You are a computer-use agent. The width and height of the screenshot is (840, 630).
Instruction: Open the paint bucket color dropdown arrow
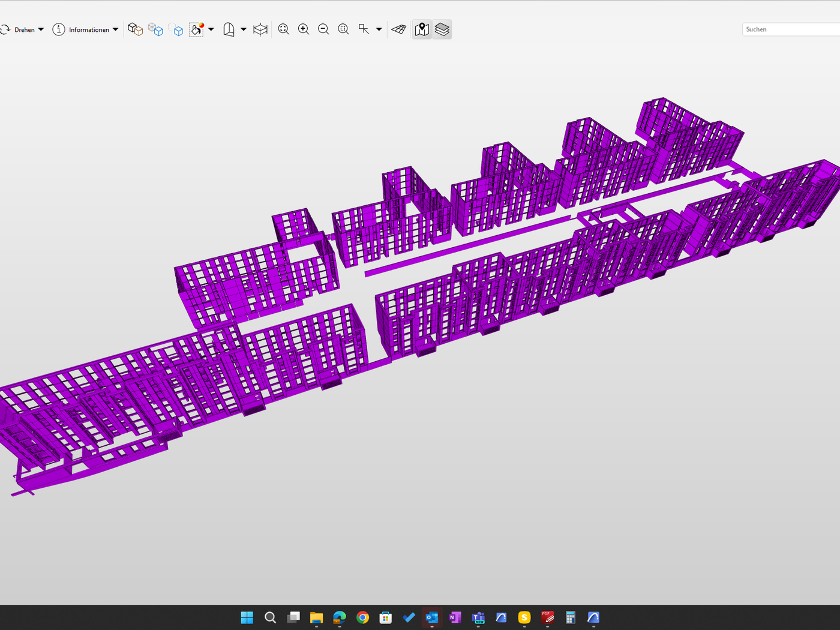pos(211,29)
